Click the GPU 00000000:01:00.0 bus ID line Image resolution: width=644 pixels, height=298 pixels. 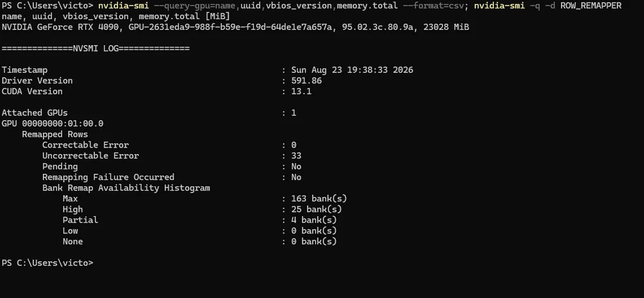click(x=52, y=124)
